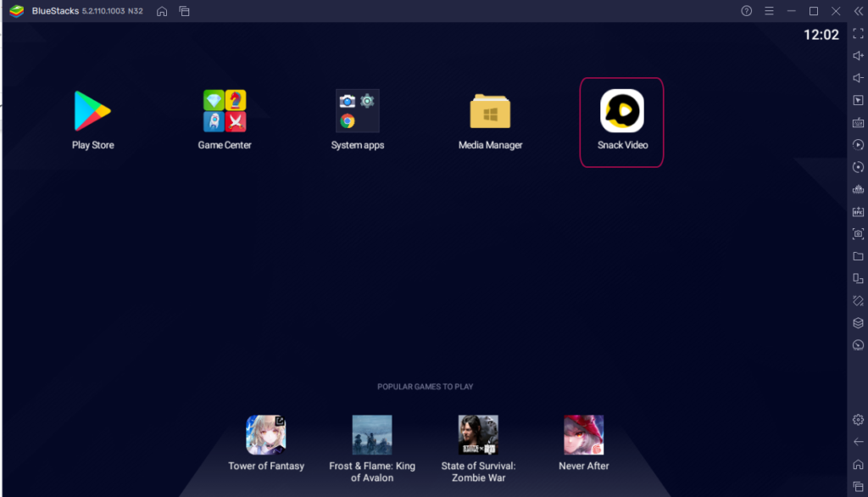
Task: Open the multi-tab view icon beside home
Action: click(184, 11)
